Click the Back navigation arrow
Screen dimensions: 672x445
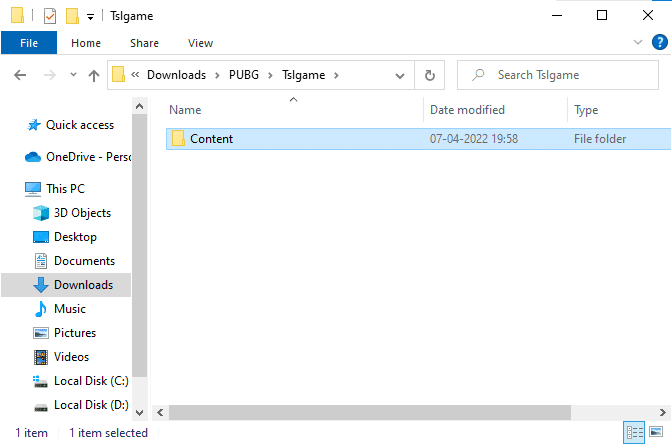[21, 75]
